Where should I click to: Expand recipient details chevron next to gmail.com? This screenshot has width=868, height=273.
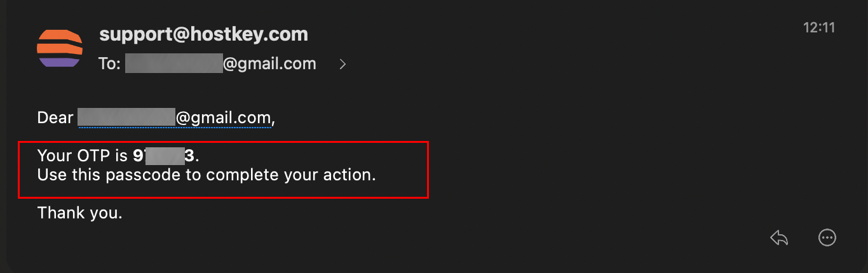pos(342,63)
